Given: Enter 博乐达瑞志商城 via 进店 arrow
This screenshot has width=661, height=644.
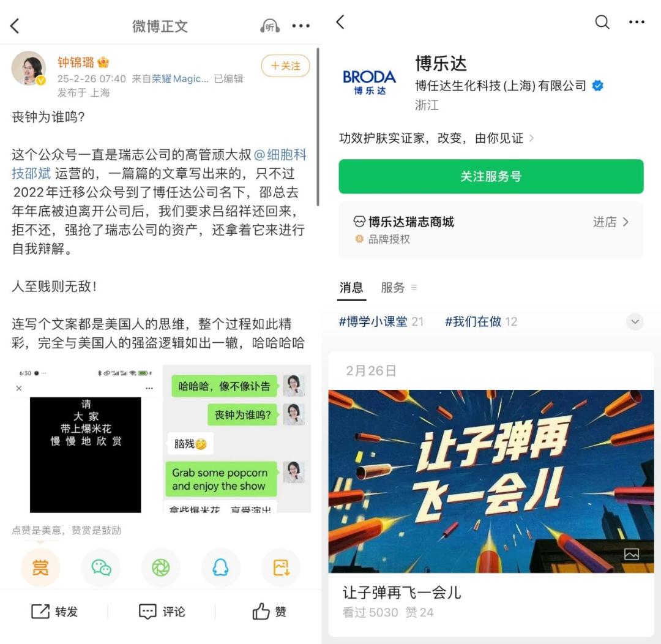Looking at the screenshot, I should [x=611, y=222].
